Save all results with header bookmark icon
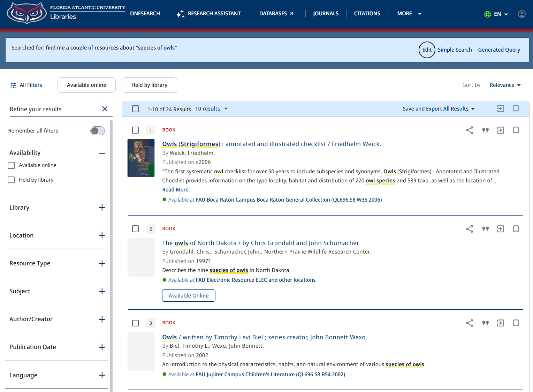Viewport: 533px width, 392px height. click(x=516, y=108)
